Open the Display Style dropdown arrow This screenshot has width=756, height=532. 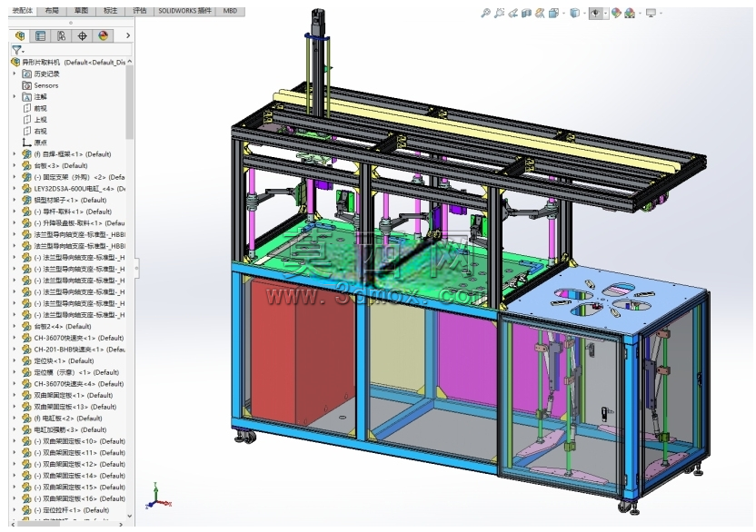[563, 14]
